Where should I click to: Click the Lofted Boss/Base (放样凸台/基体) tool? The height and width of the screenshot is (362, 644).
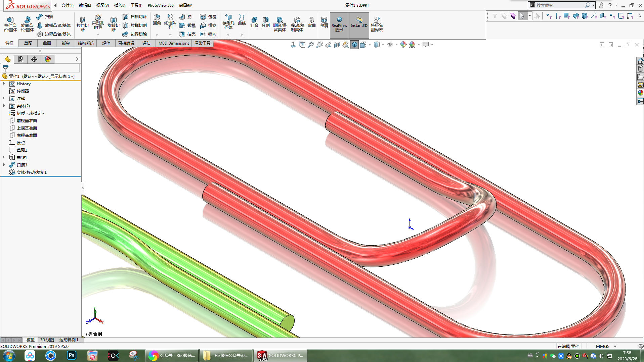point(54,25)
